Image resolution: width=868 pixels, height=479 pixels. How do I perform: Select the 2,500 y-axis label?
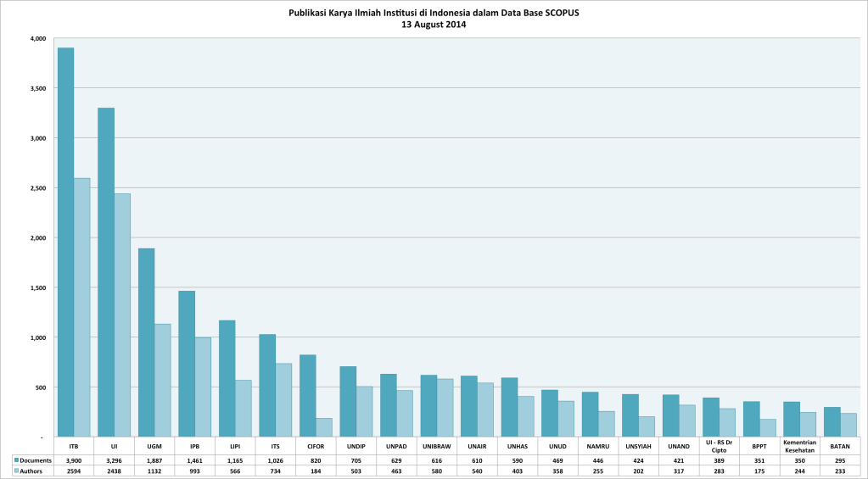38,188
